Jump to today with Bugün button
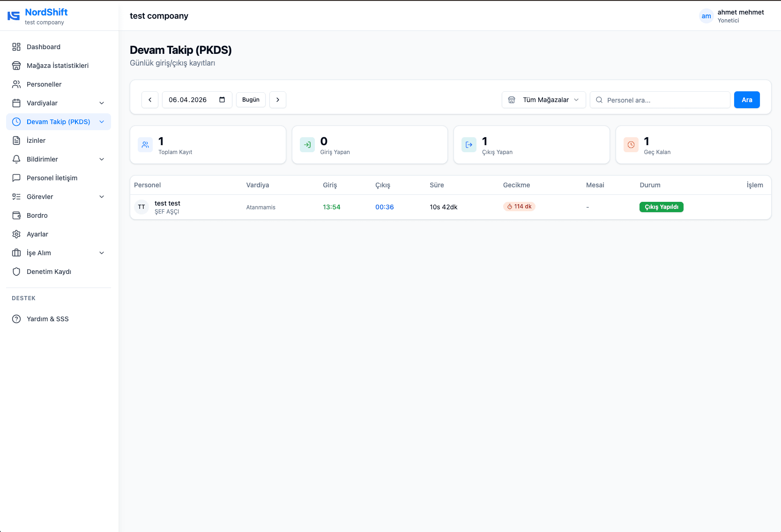 point(251,100)
